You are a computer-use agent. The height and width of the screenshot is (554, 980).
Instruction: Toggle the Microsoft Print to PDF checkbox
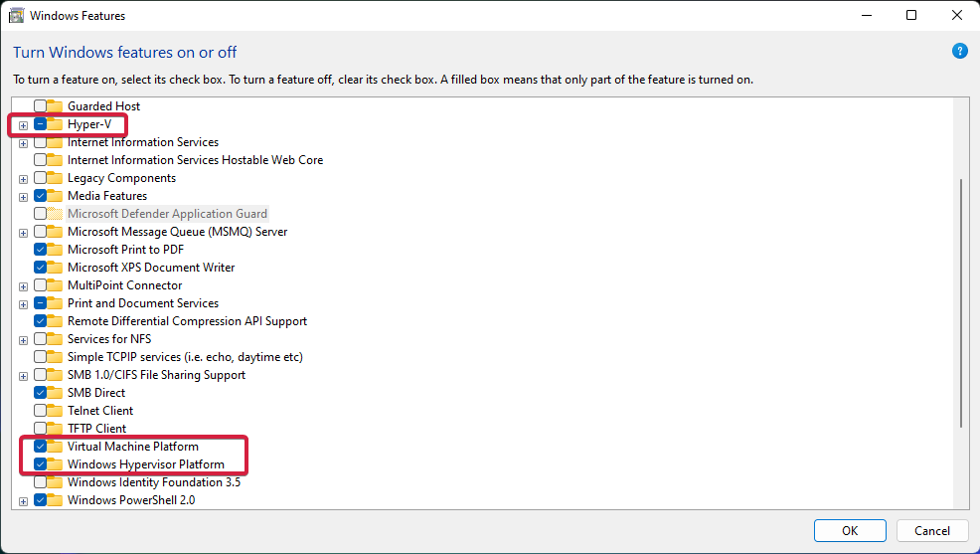click(40, 250)
